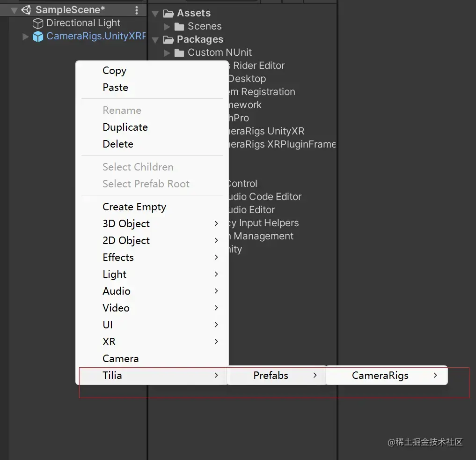The height and width of the screenshot is (460, 476).
Task: Expand the Scenes folder triangle
Action: (x=167, y=27)
